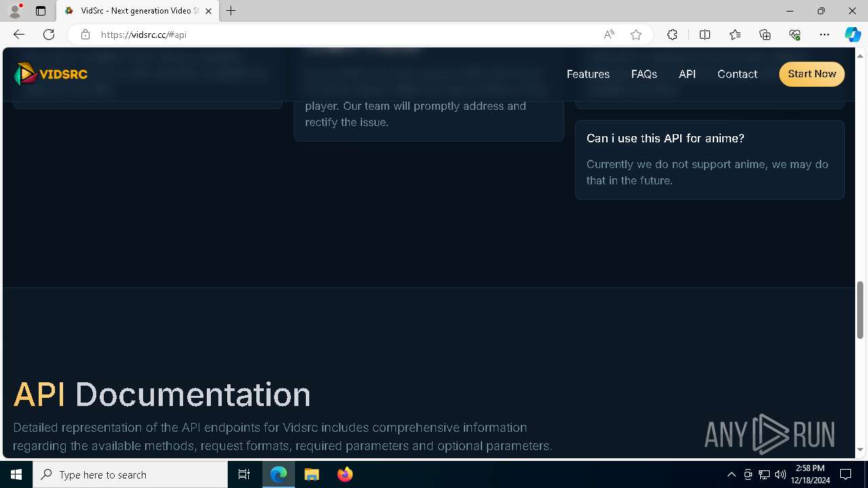Open the Extensions puzzle icon
Viewport: 868px width, 488px height.
coord(672,35)
